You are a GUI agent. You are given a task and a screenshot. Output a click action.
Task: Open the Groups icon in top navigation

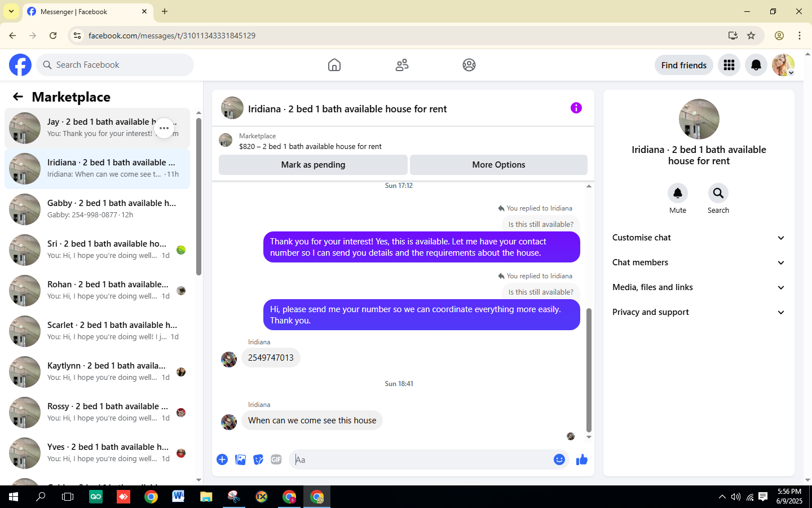pyautogui.click(x=469, y=65)
